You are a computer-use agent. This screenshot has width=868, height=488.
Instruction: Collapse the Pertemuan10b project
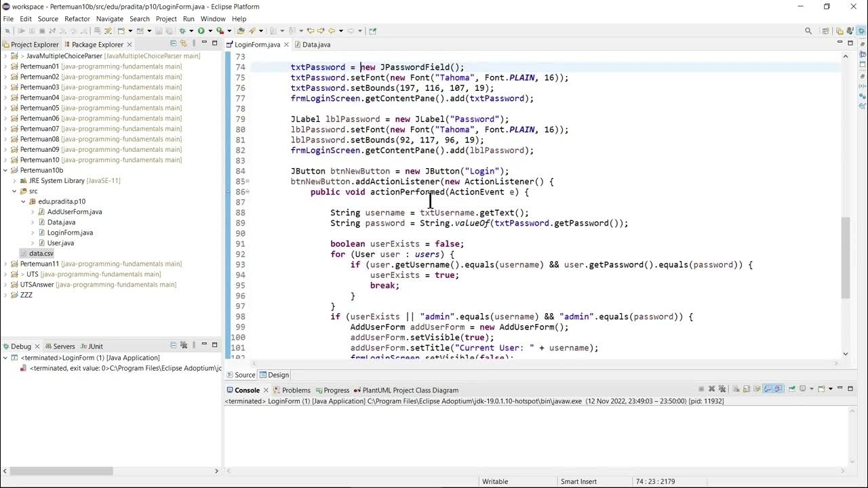[5, 171]
